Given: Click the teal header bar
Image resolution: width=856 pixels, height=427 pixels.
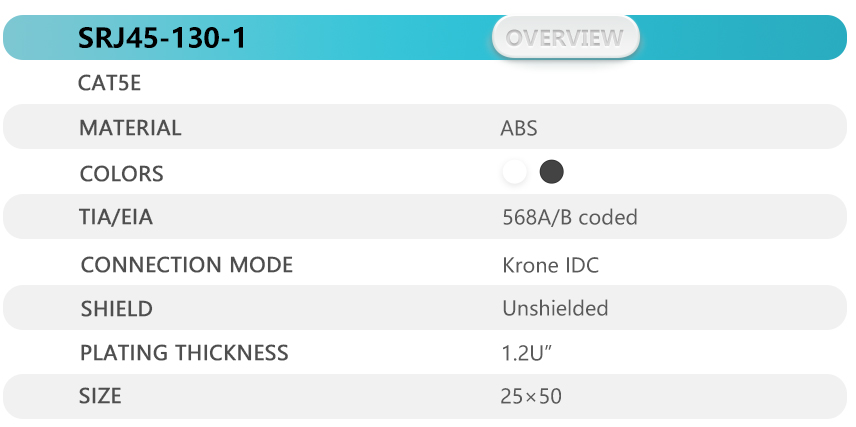Looking at the screenshot, I should (425, 38).
